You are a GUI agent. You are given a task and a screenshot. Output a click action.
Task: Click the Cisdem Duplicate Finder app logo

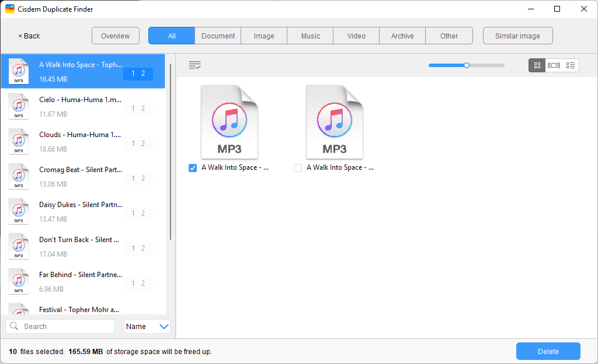point(10,9)
